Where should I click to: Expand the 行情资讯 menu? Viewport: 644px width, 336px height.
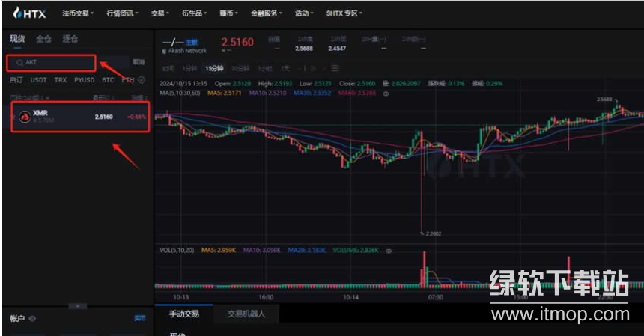[122, 13]
